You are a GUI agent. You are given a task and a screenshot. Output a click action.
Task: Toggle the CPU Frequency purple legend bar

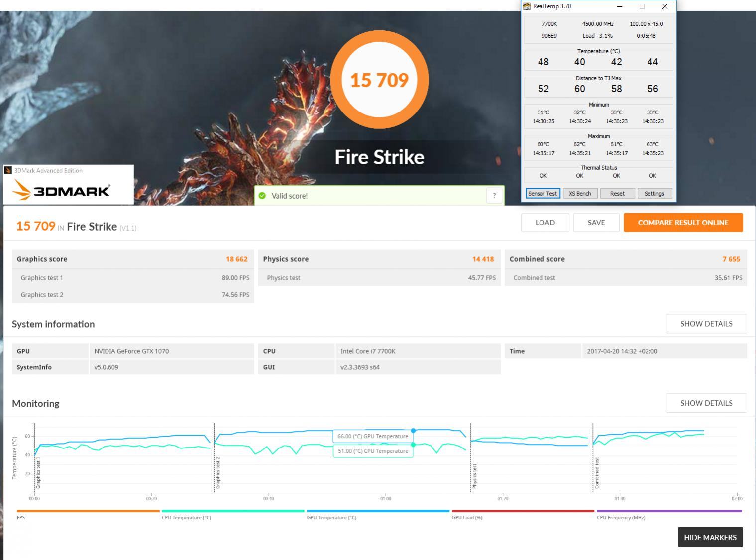(x=669, y=511)
